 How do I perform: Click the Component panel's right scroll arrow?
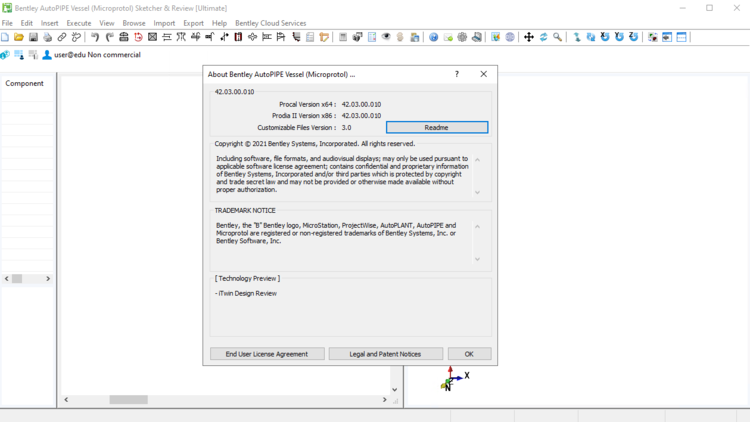click(48, 279)
